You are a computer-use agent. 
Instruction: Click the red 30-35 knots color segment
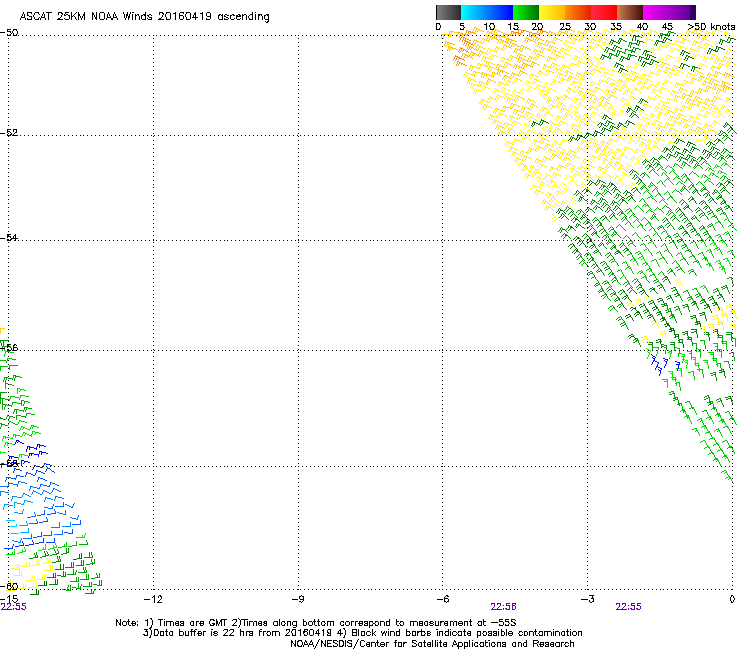[x=604, y=12]
